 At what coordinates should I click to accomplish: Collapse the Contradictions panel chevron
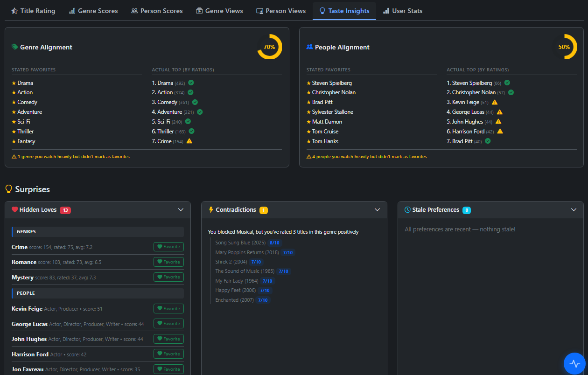tap(378, 210)
